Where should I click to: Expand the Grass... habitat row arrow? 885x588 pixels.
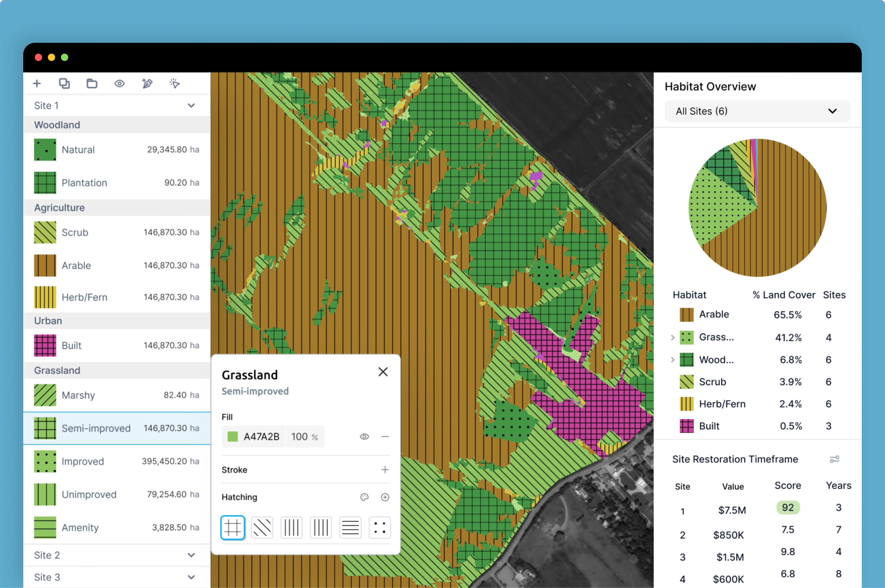673,338
